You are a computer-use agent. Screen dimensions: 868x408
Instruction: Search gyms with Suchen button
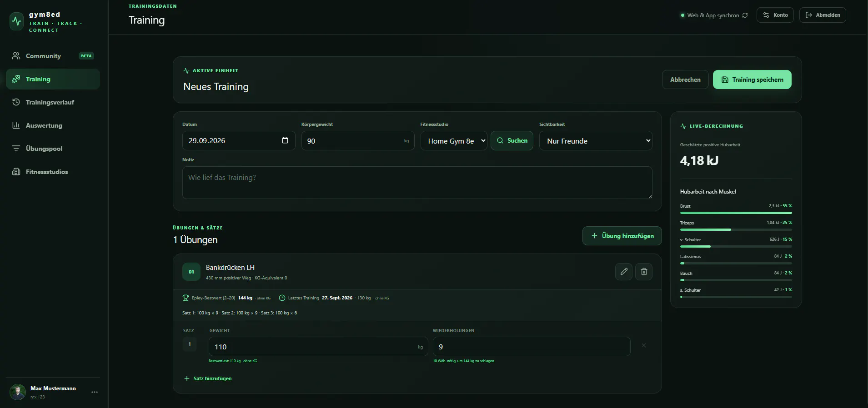(x=512, y=141)
